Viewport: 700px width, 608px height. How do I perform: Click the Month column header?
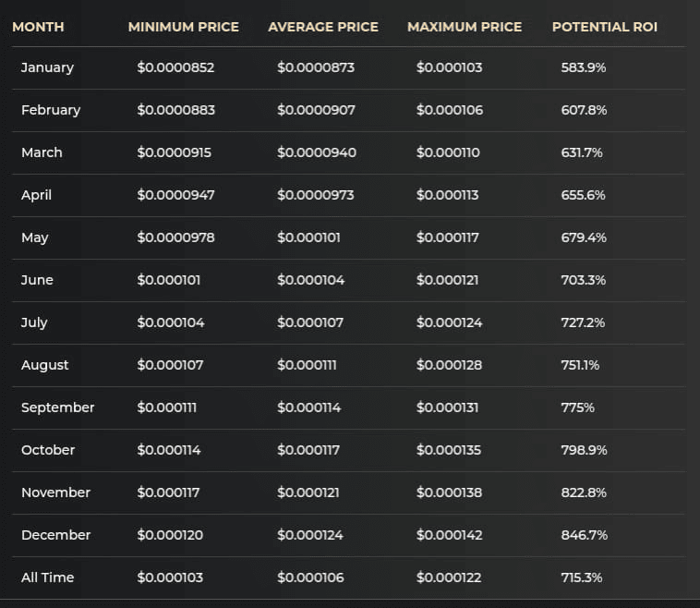tap(38, 27)
